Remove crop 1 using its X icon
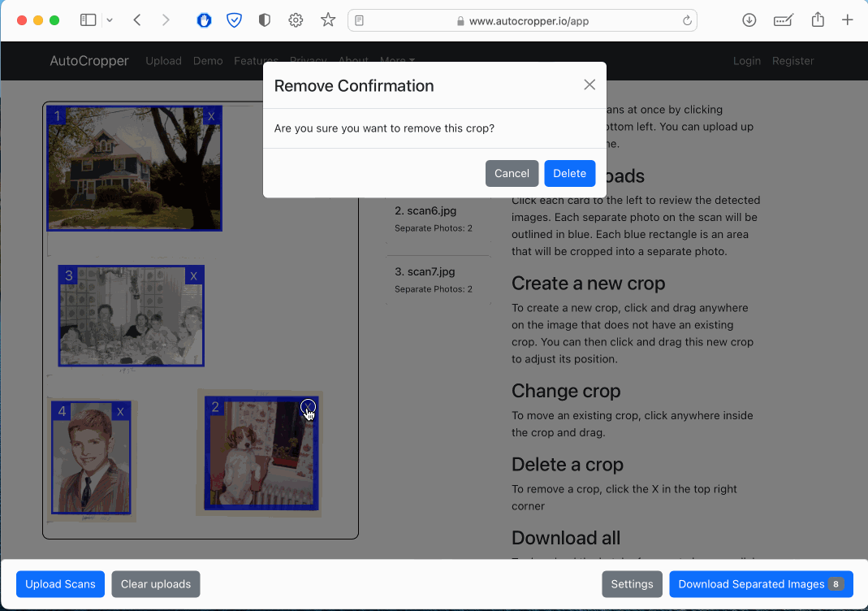Image resolution: width=868 pixels, height=611 pixels. [x=211, y=116]
